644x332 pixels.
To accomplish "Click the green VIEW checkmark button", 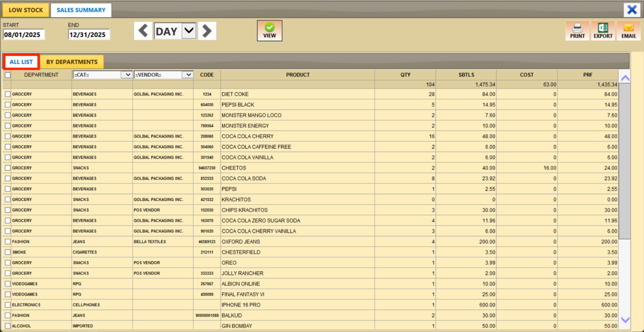I will click(269, 31).
